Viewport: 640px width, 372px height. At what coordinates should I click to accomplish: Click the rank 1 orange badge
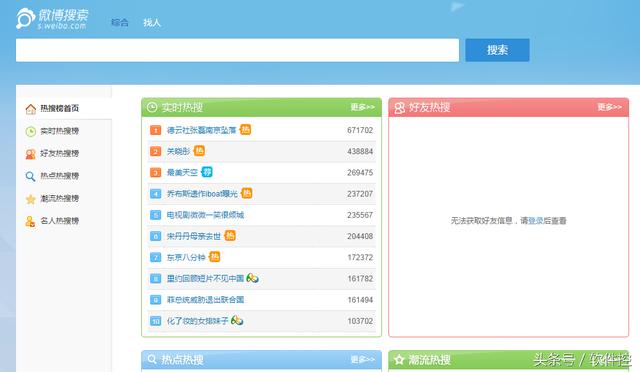pyautogui.click(x=156, y=130)
